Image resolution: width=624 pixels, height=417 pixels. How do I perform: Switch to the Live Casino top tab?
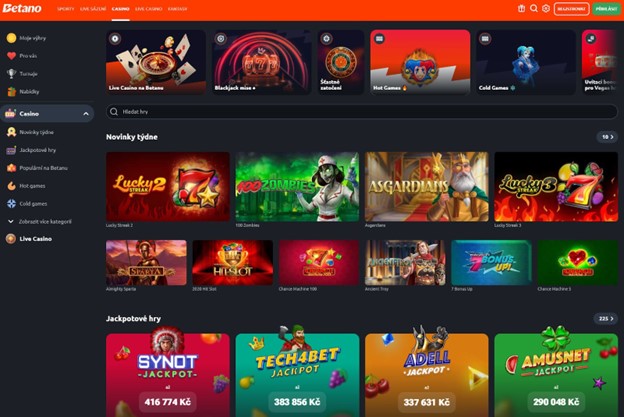click(x=148, y=9)
